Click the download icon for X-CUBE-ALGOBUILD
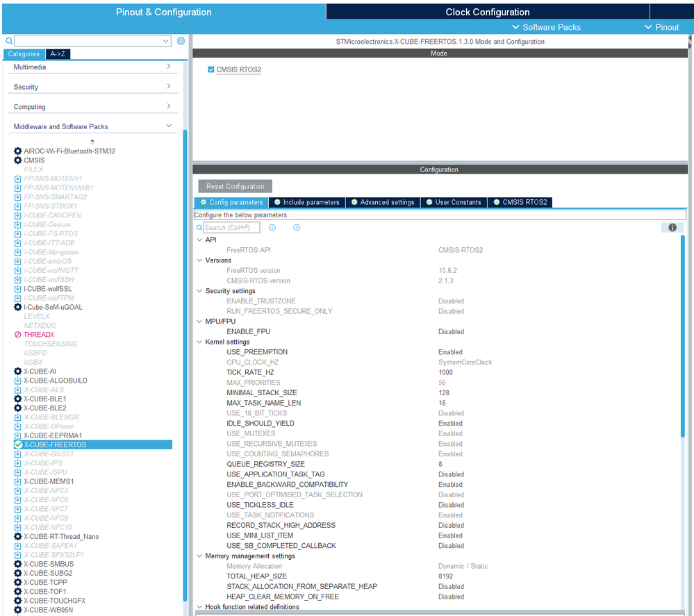Image resolution: width=694 pixels, height=616 pixels. 17,381
